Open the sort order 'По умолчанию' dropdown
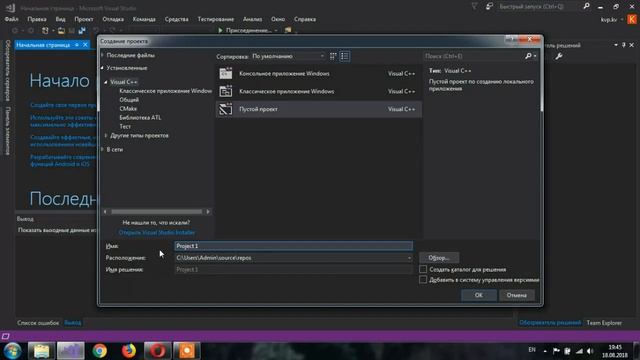Viewport: 640px width, 360px height. (x=288, y=56)
